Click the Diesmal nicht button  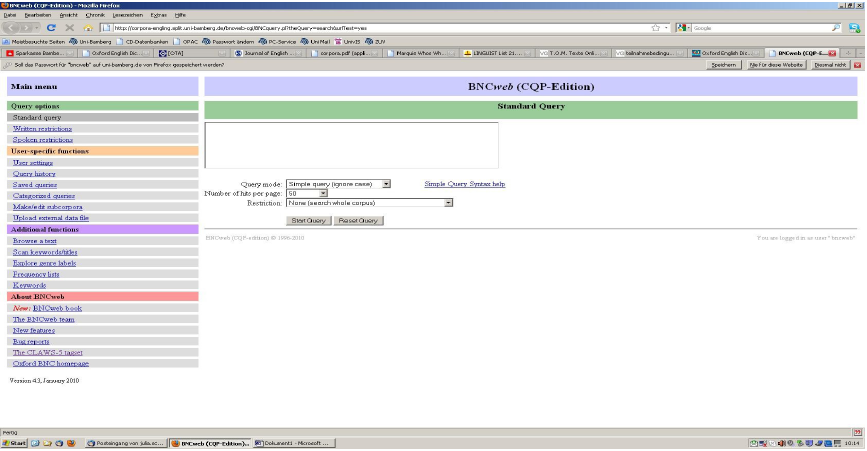831,65
